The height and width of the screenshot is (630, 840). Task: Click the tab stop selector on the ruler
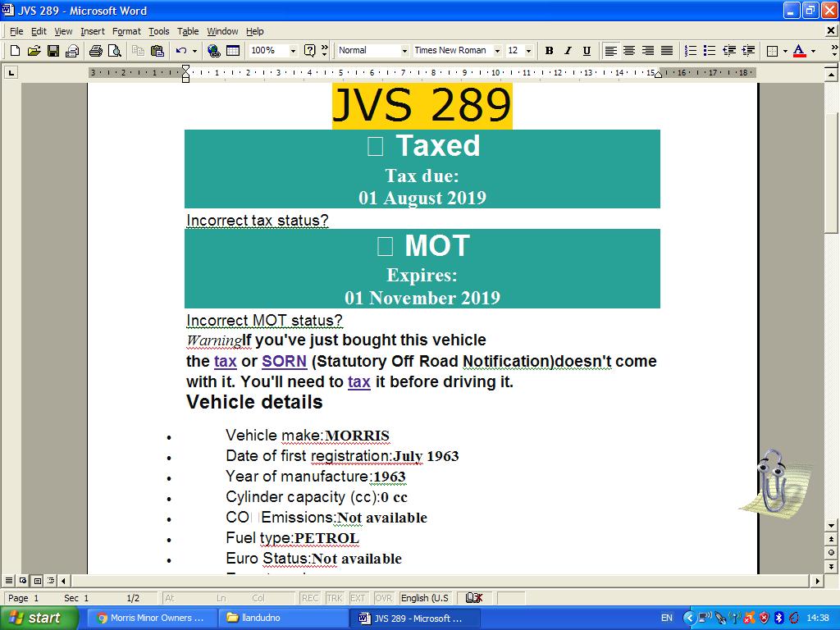pyautogui.click(x=11, y=72)
